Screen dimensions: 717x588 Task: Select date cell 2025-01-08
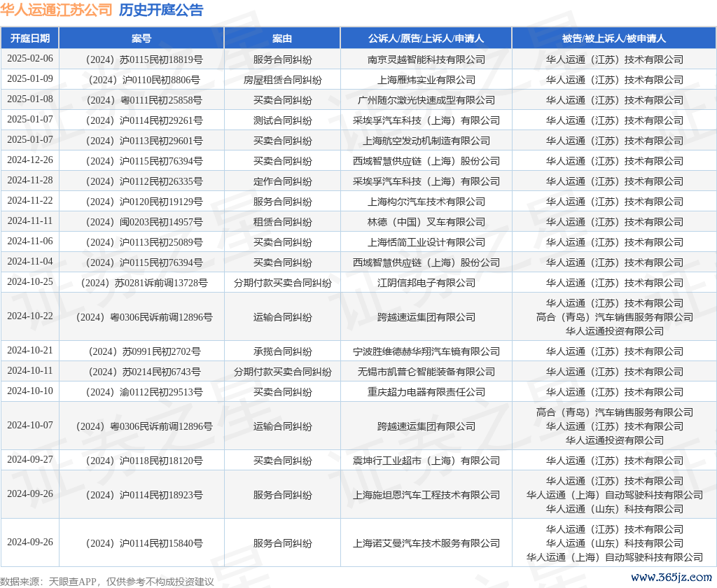point(30,99)
